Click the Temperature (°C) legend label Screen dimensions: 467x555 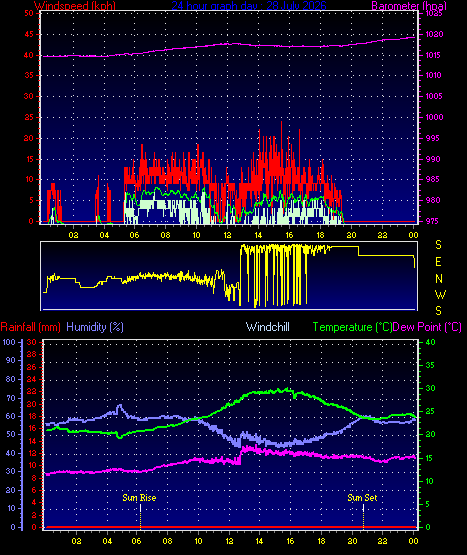(x=352, y=327)
